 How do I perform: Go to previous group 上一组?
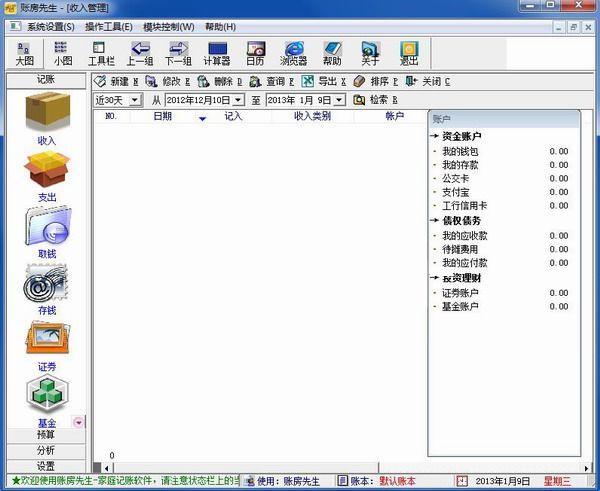coord(140,54)
